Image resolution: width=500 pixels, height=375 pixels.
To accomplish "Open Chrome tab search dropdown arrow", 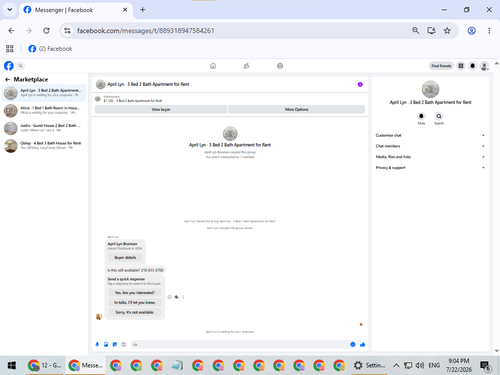I will click(10, 10).
